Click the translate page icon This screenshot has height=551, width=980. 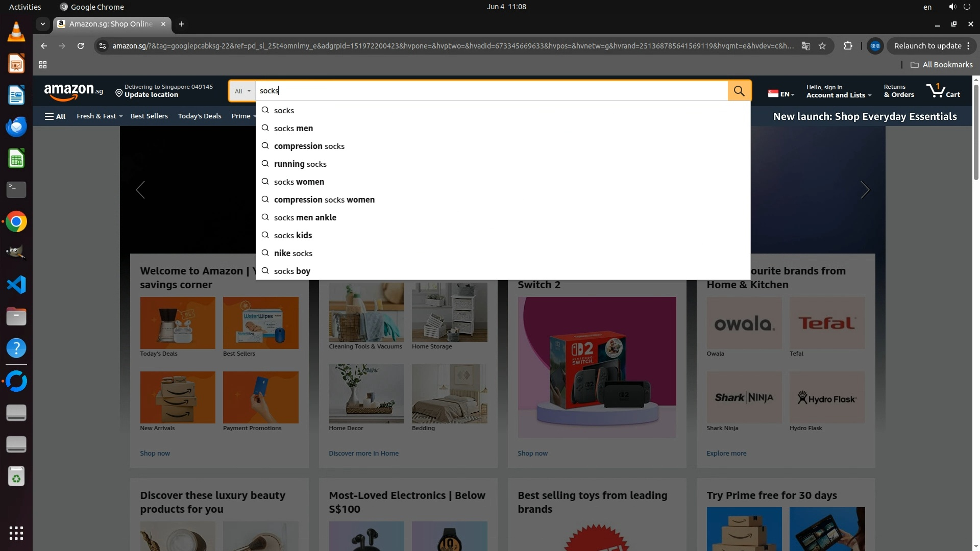(806, 46)
